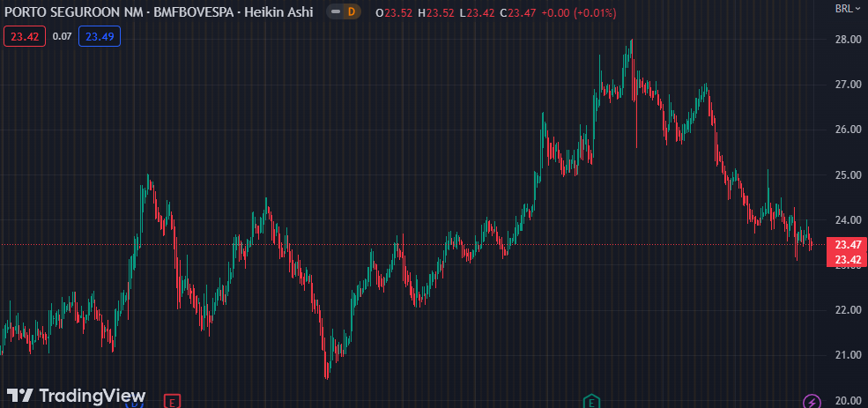Click the gray dash market status indicator
The image size is (868, 408).
336,11
